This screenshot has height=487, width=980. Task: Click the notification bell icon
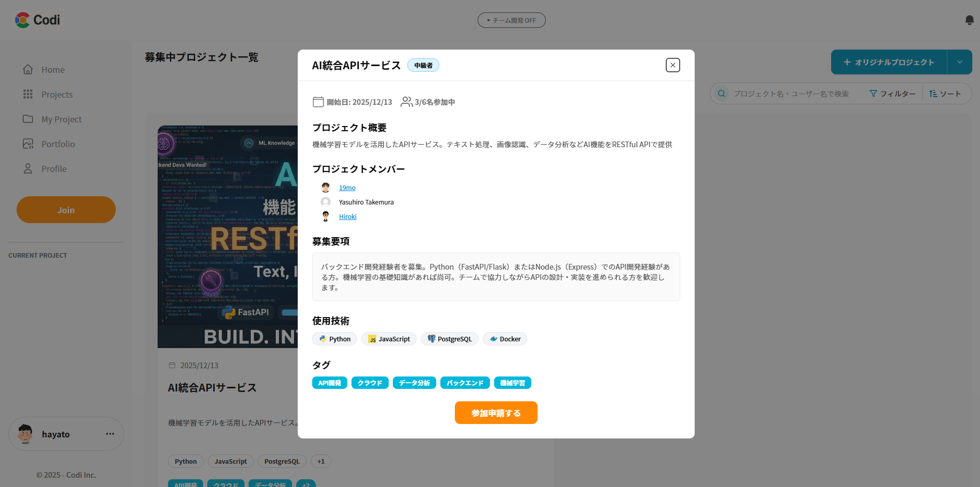[969, 20]
